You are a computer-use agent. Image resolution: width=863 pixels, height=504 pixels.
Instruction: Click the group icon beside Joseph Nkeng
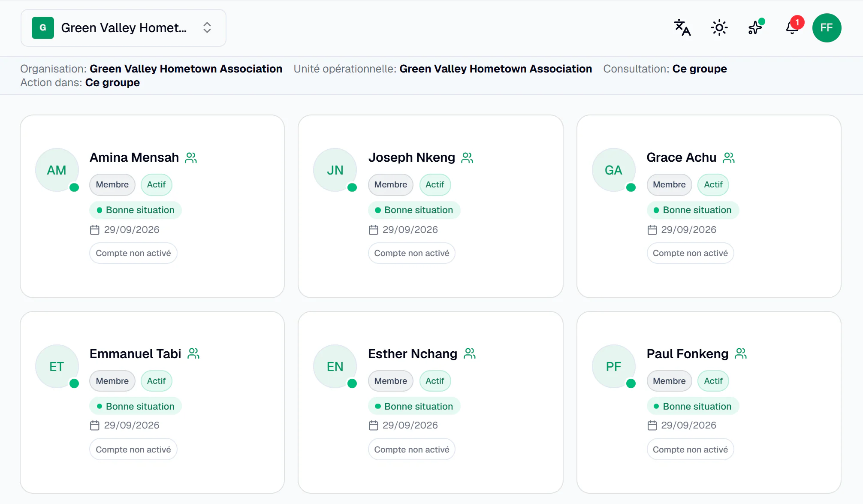[467, 158]
